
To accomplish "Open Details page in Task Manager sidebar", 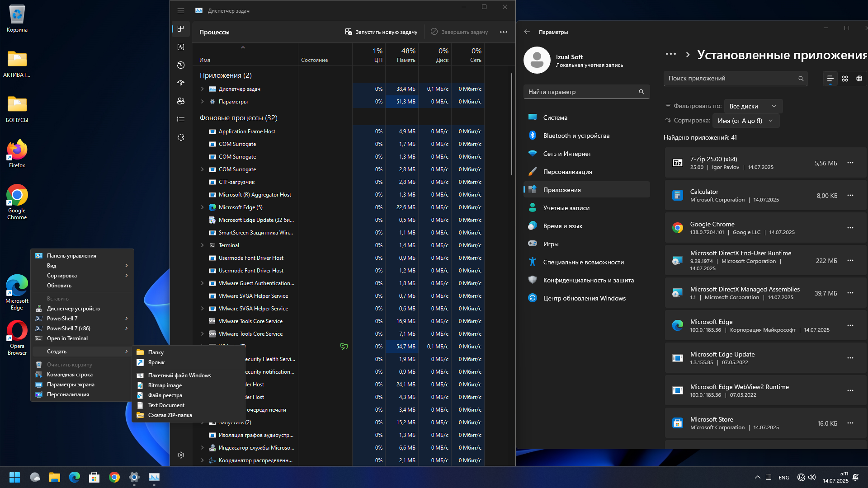I will [x=181, y=119].
